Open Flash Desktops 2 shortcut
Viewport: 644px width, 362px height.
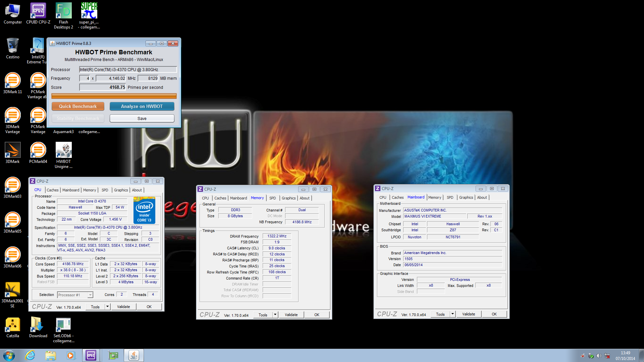[64, 16]
